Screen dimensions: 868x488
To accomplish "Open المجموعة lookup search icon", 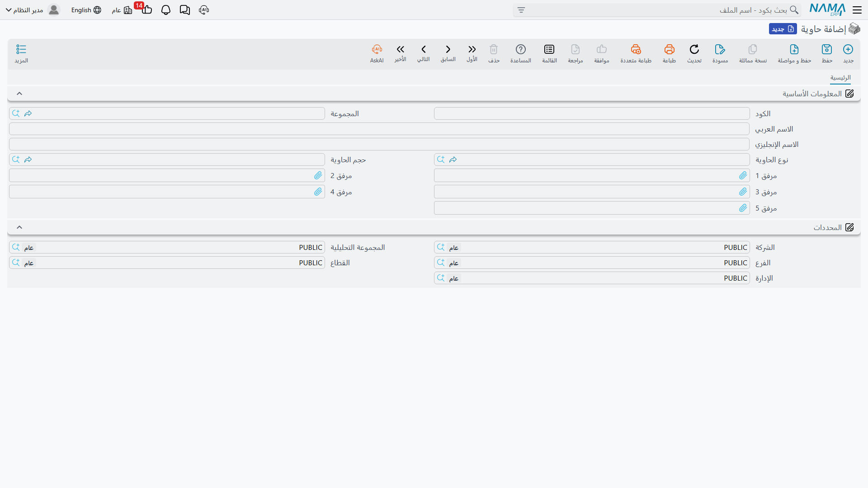I will 16,113.
